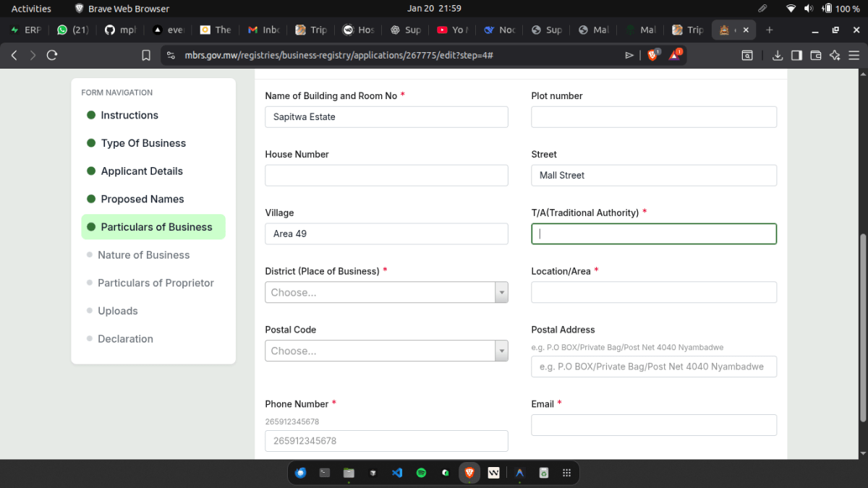Click the Postal Address input field
The image size is (868, 488).
(x=654, y=367)
